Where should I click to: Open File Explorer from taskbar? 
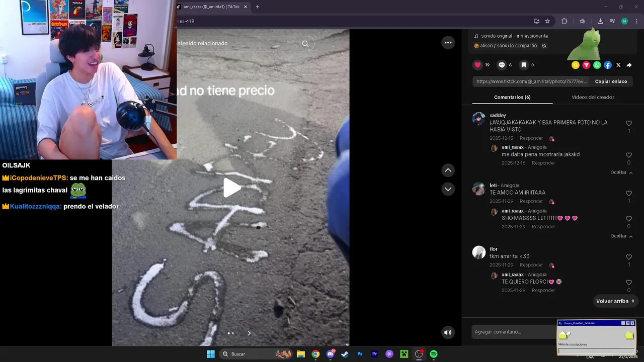(300, 354)
